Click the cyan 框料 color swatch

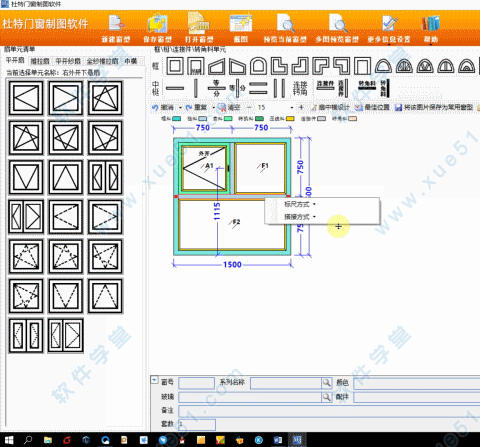[x=177, y=119]
